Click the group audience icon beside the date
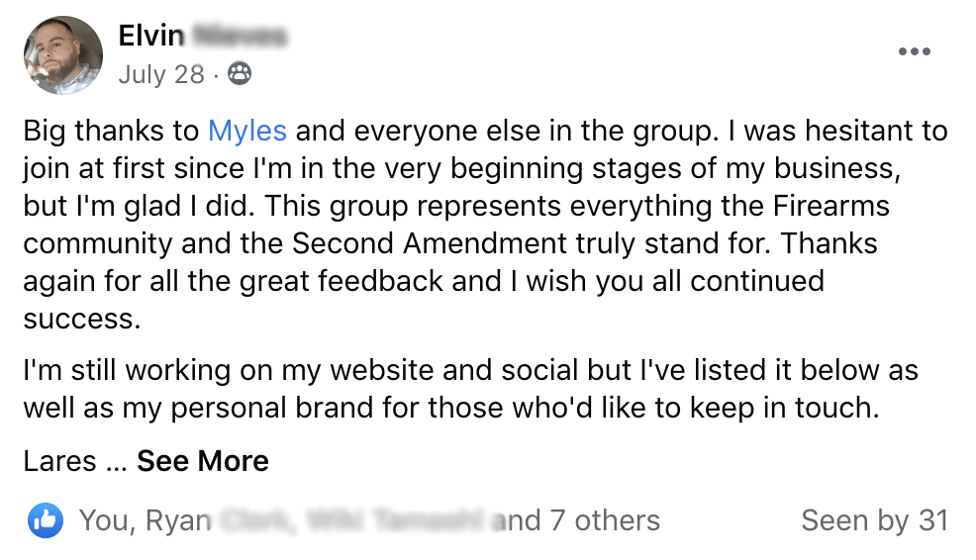 (240, 74)
